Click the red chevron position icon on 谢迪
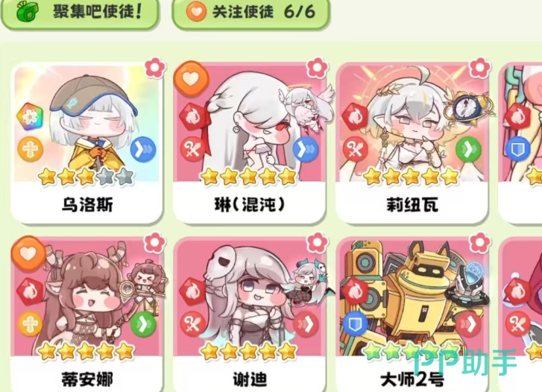The width and height of the screenshot is (542, 392). click(x=306, y=324)
